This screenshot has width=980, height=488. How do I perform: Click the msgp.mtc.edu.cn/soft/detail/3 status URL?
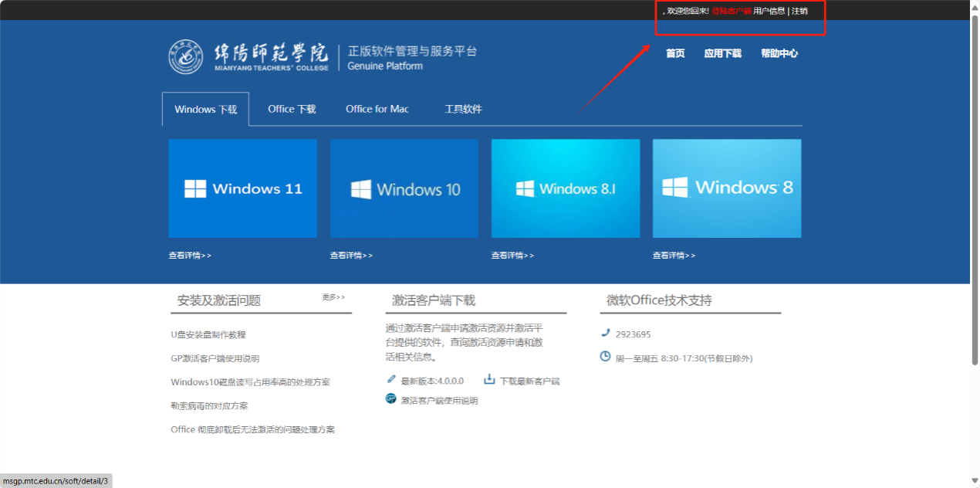[x=56, y=481]
